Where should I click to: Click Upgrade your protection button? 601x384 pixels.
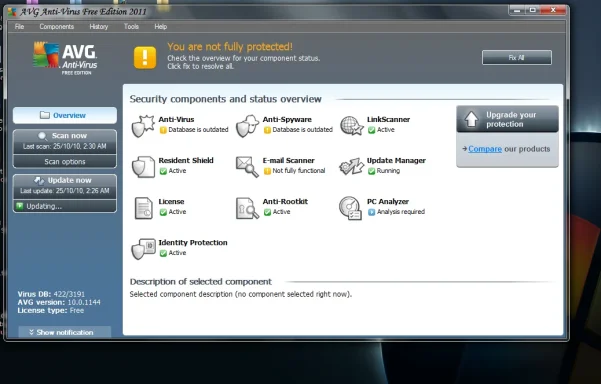click(507, 119)
